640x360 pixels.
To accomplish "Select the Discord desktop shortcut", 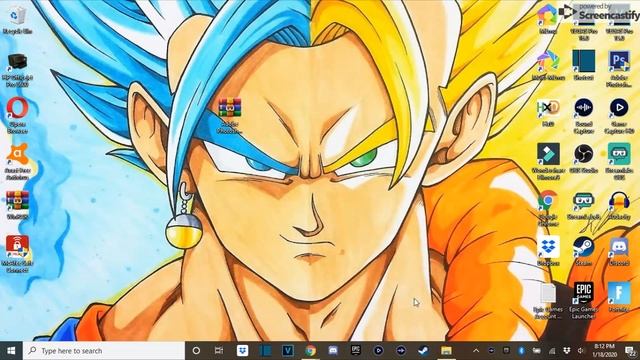I will point(619,251).
